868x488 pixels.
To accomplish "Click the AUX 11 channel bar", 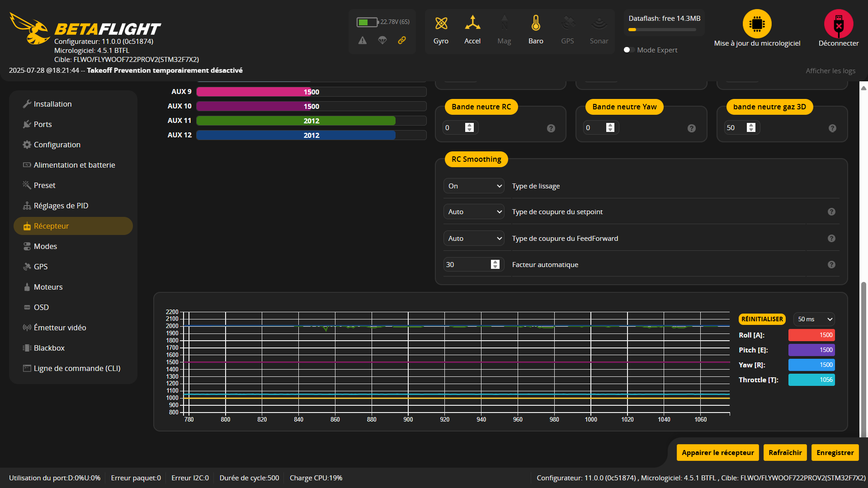I will click(x=311, y=121).
